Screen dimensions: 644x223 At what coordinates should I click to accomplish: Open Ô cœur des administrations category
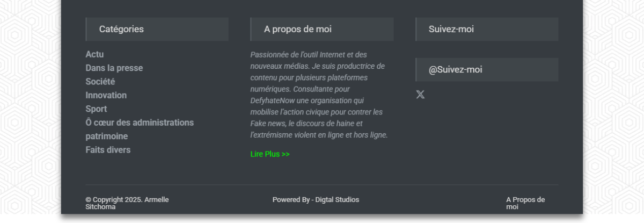140,123
